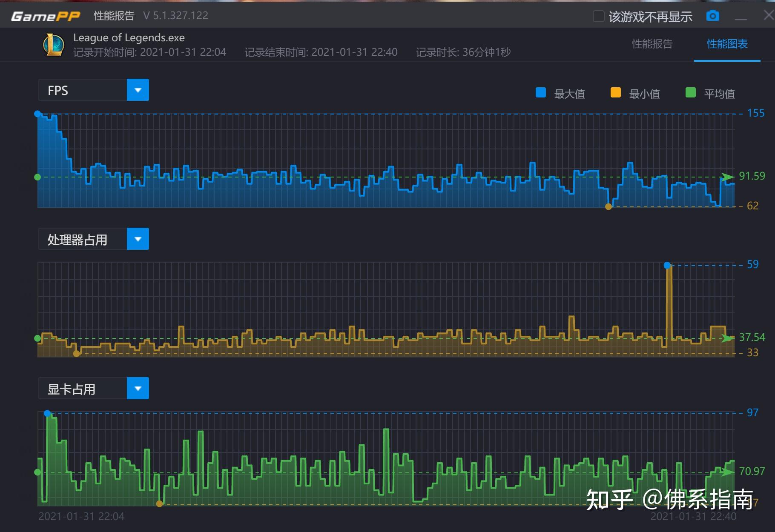Toggle the green 平均值 legend indicator
The height and width of the screenshot is (532, 775).
point(691,93)
